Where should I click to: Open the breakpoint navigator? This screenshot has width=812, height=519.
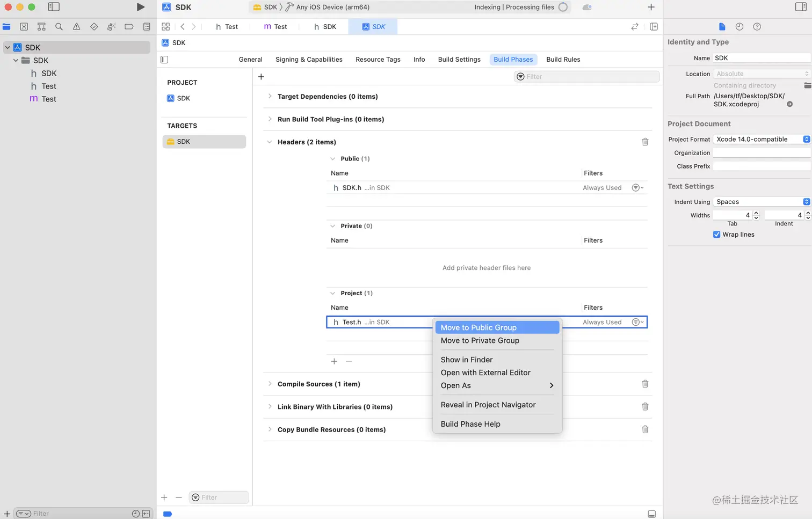click(x=129, y=27)
